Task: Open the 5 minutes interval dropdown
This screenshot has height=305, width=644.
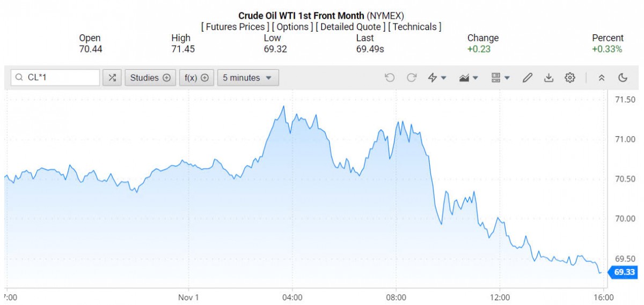Action: point(247,78)
